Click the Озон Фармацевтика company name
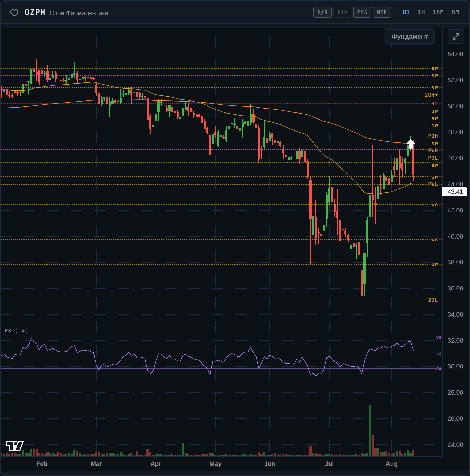 click(79, 13)
